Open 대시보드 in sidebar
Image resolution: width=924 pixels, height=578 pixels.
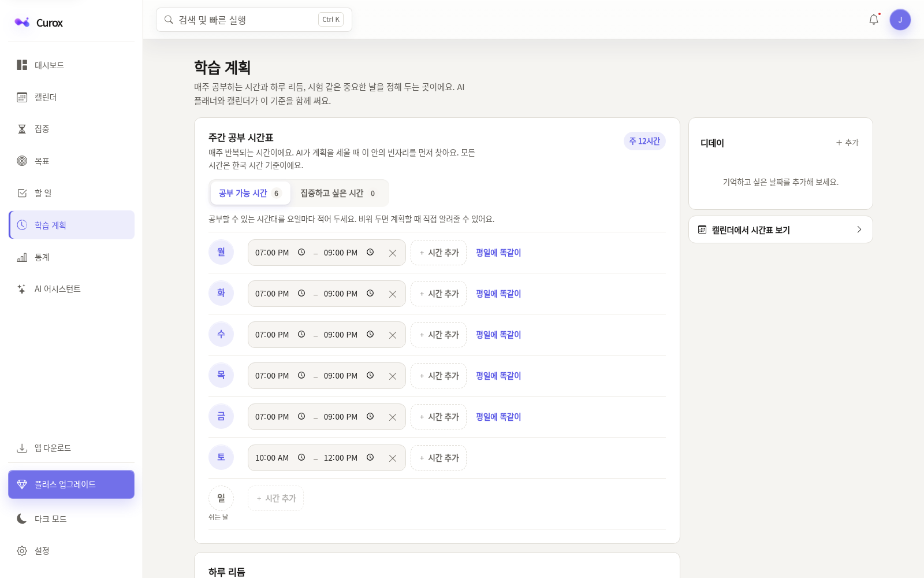[72, 65]
